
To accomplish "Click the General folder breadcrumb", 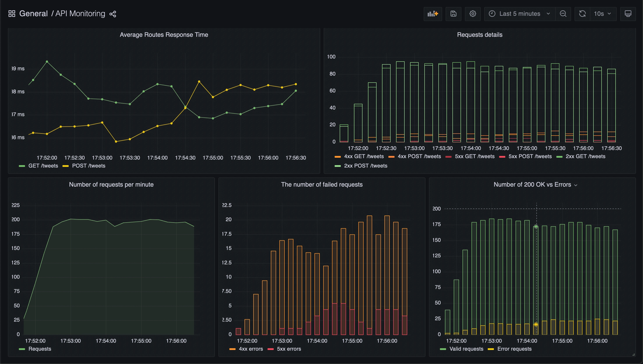I will (x=34, y=14).
